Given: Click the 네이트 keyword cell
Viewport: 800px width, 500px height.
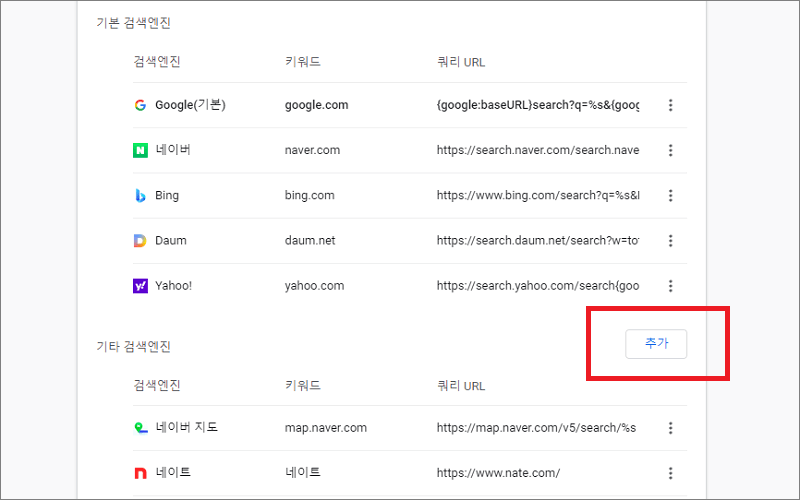Looking at the screenshot, I should coord(303,472).
